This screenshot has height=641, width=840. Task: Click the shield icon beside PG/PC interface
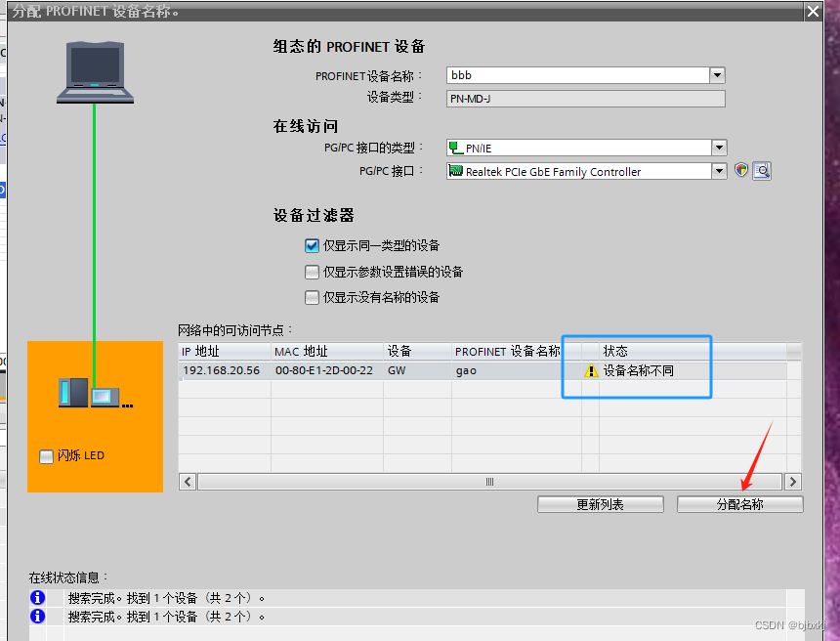pyautogui.click(x=741, y=170)
